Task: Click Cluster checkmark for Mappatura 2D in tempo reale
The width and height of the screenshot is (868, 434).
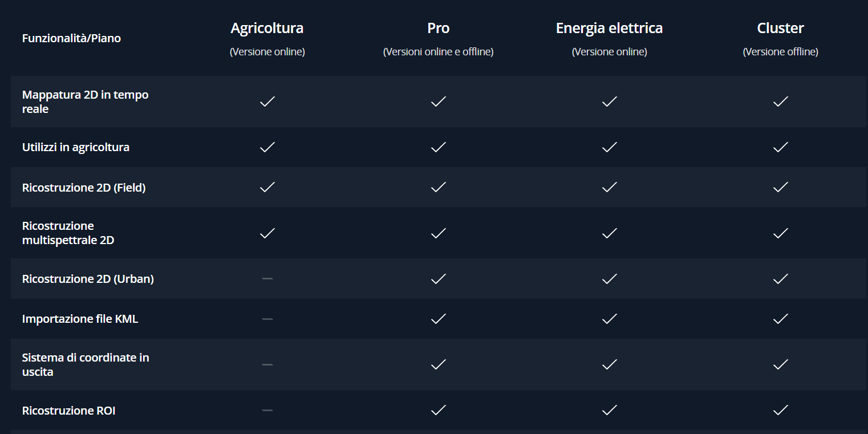Action: [x=780, y=102]
